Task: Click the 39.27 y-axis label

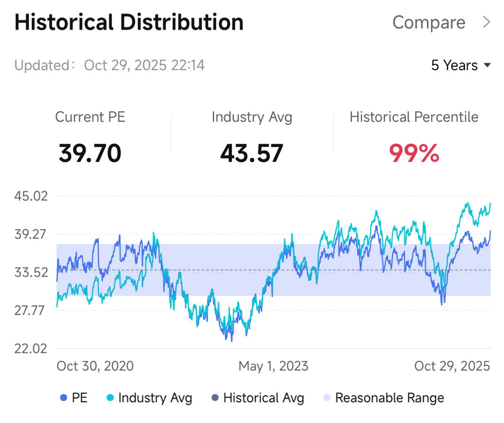Action: [x=30, y=234]
